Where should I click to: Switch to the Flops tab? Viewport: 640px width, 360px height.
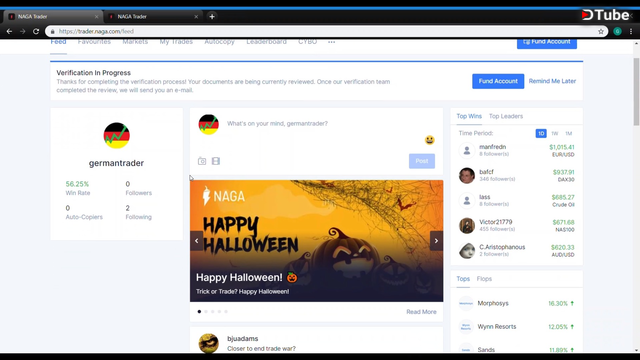click(x=484, y=279)
